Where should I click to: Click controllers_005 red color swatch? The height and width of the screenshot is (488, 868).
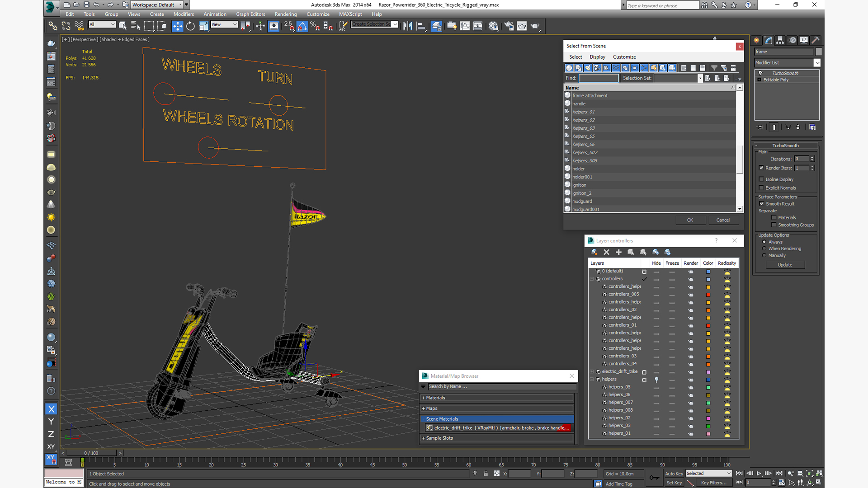(x=708, y=295)
